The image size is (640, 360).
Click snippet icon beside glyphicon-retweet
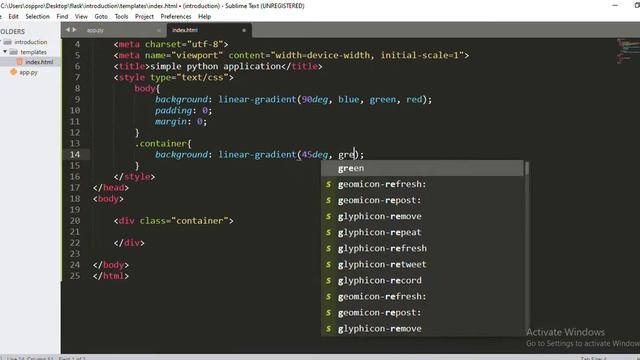pos(329,264)
